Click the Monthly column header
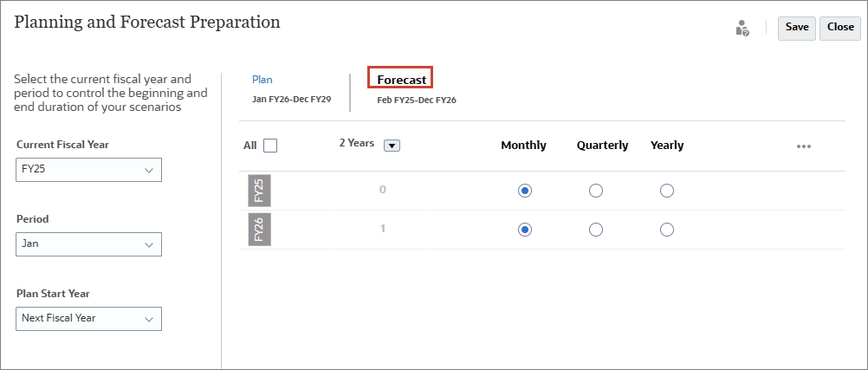868x370 pixels. coord(524,145)
